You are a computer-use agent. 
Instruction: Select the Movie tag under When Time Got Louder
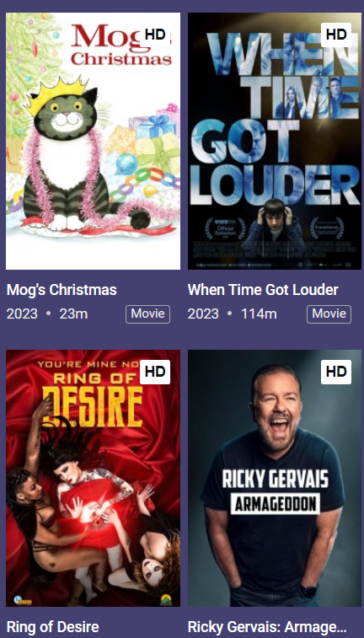(x=329, y=314)
